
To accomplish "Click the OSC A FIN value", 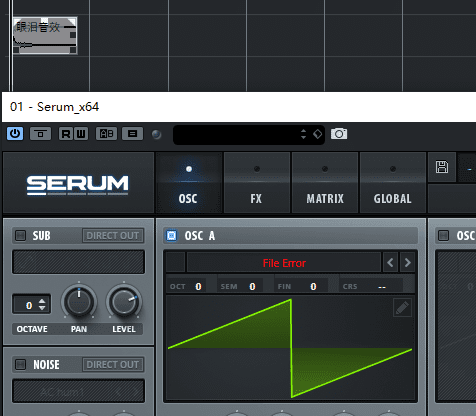I will pos(313,287).
